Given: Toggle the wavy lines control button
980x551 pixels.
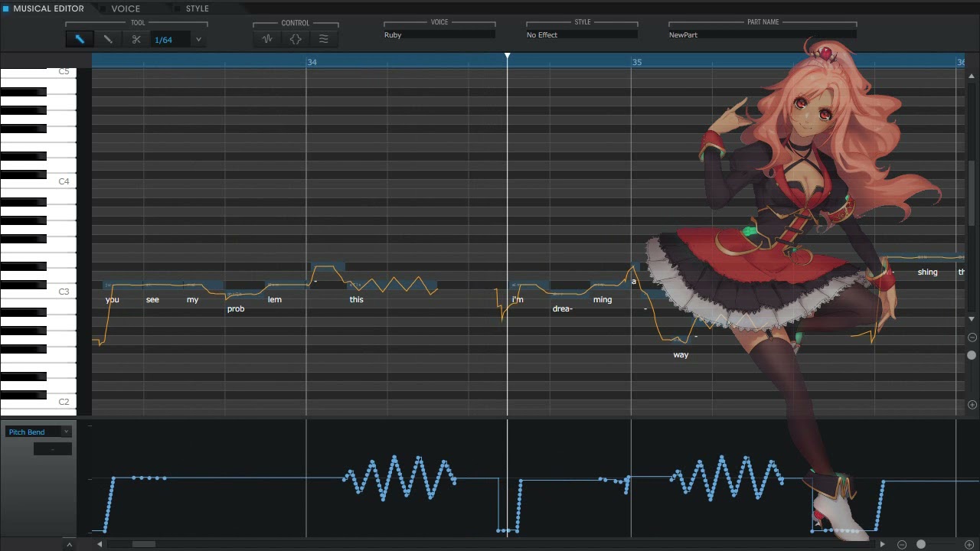Looking at the screenshot, I should [x=324, y=39].
